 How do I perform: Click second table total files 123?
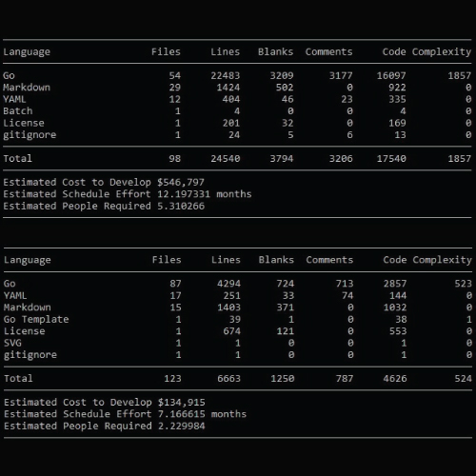click(172, 378)
